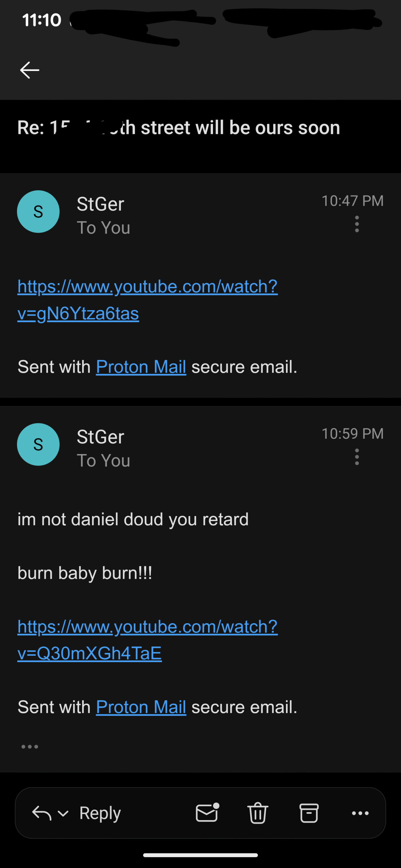401x868 pixels.
Task: Open more actions in bottom toolbar
Action: pyautogui.click(x=360, y=813)
